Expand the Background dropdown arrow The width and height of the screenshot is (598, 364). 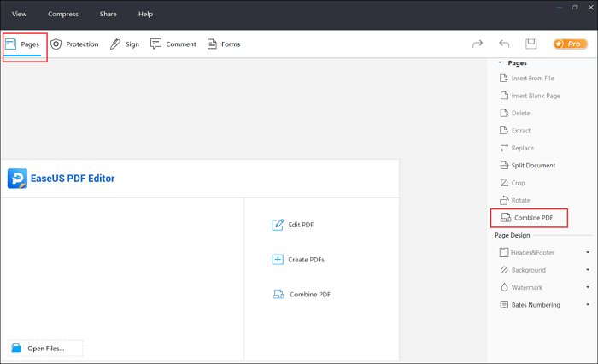coord(588,270)
